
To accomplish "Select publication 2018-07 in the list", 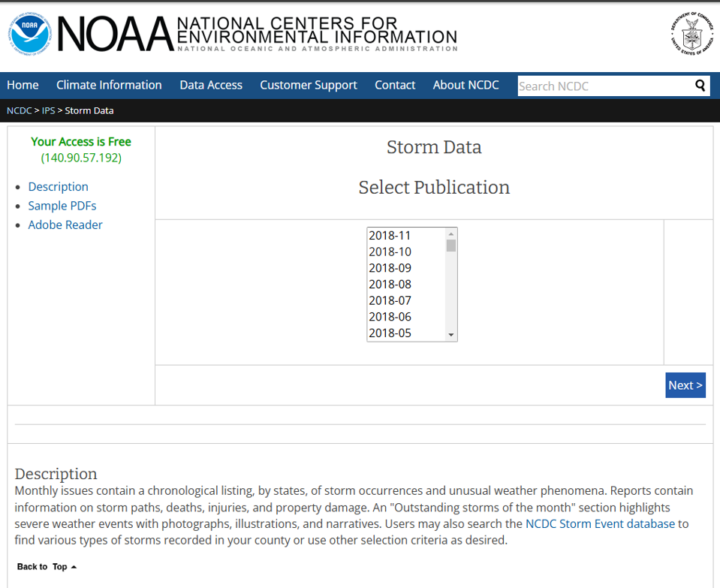I will (406, 300).
